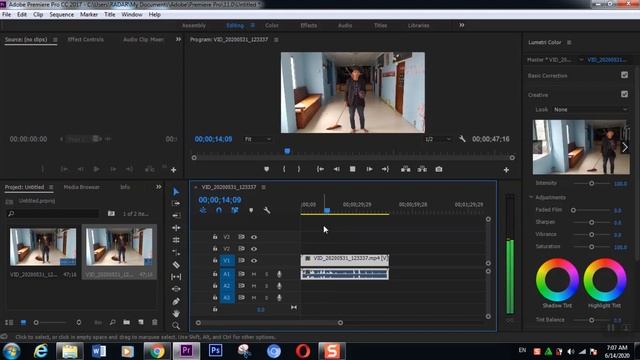The width and height of the screenshot is (640, 360).
Task: Click the Highlight Tint color wheel
Action: click(604, 280)
